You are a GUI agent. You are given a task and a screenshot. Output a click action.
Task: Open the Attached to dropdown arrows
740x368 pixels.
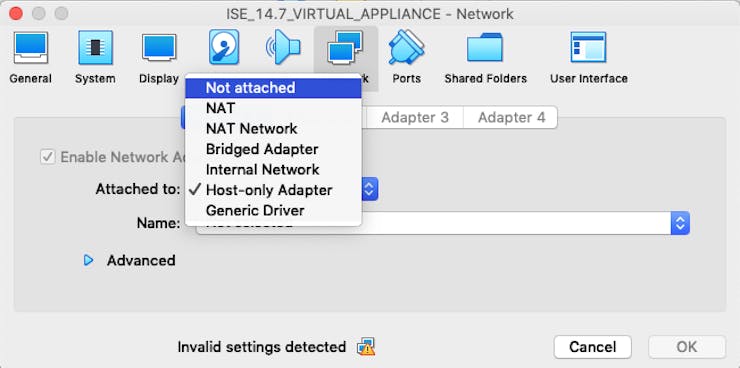[x=370, y=189]
